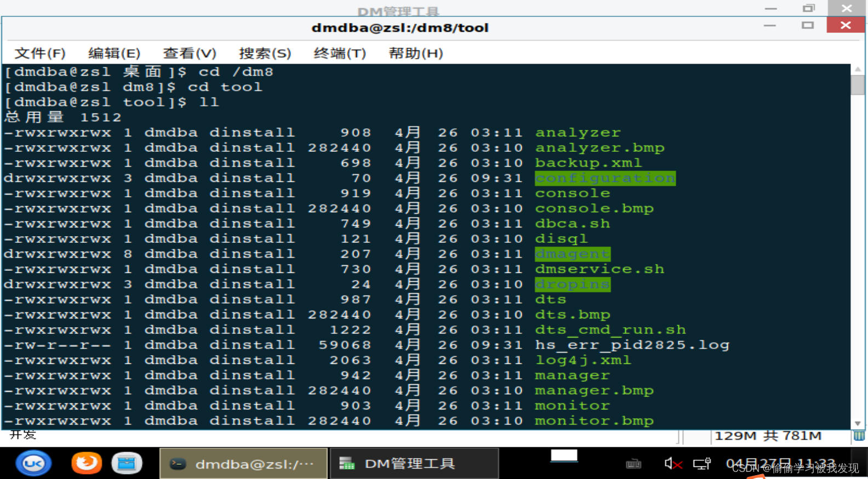Click the 'cd /dm8' command text

pos(236,72)
